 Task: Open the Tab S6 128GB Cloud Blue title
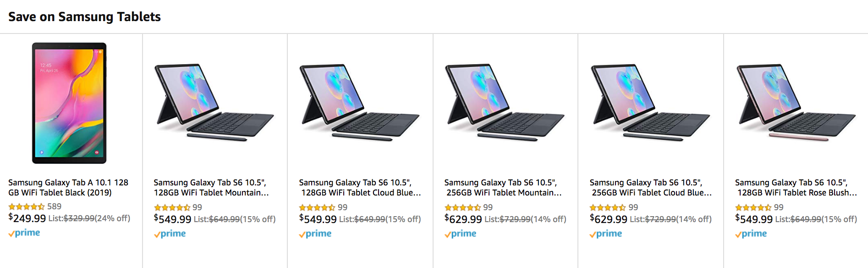(x=360, y=188)
